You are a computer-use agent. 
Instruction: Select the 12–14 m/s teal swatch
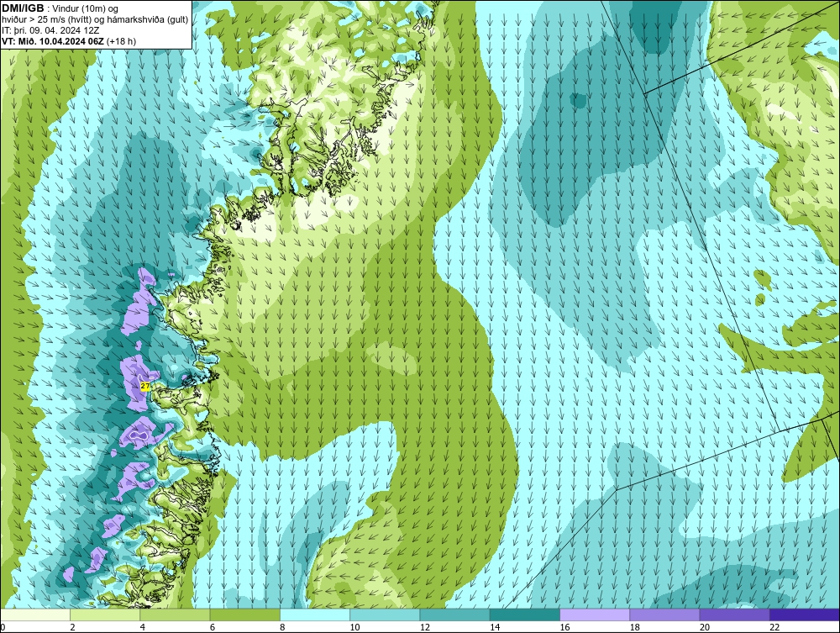(x=454, y=615)
